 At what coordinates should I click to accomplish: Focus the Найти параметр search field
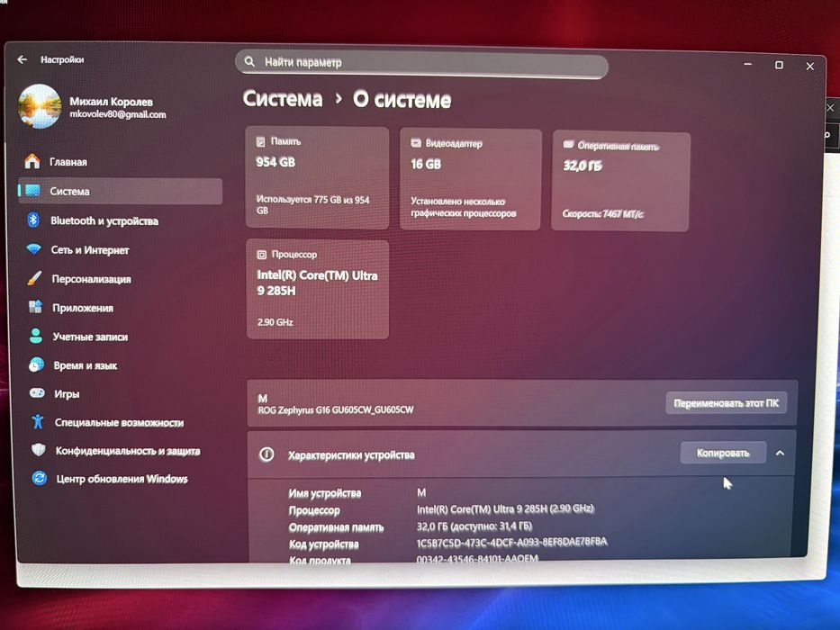click(x=421, y=64)
